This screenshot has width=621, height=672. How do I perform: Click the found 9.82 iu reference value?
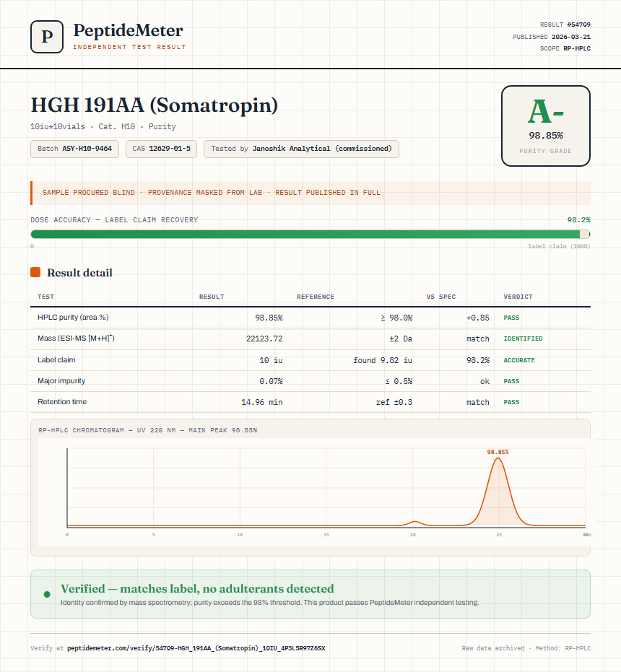click(383, 360)
